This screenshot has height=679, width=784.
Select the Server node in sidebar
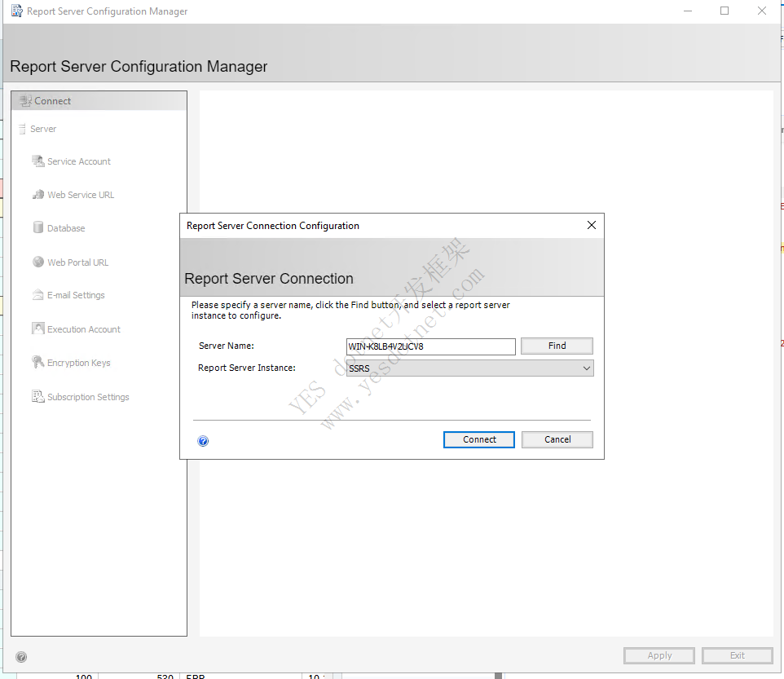click(43, 129)
